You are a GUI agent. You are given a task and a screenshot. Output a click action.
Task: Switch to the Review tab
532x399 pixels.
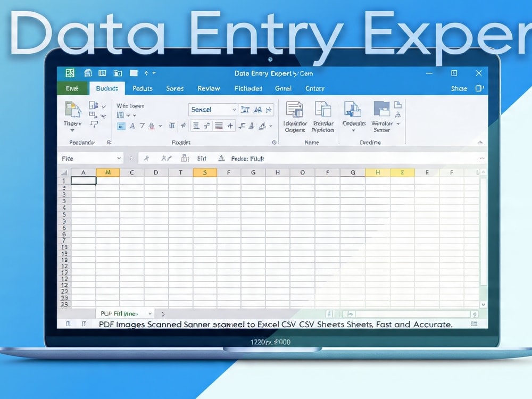tap(209, 88)
